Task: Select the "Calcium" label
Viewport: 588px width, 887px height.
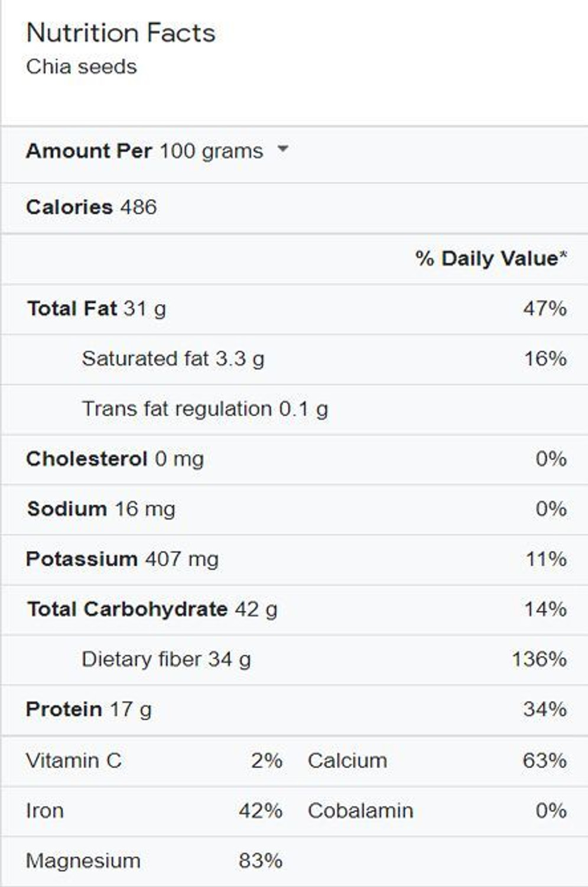Action: [347, 760]
